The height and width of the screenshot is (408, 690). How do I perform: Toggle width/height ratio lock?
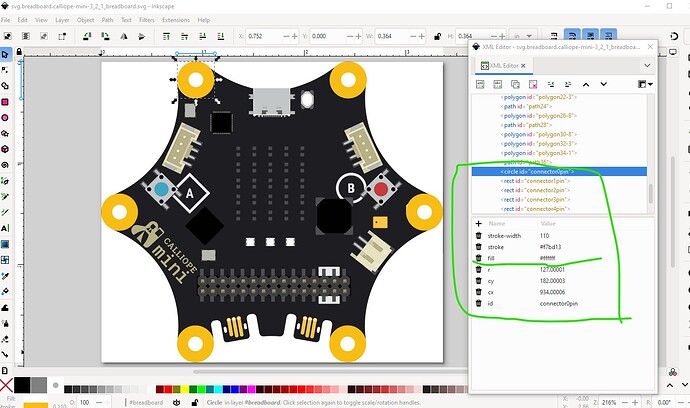tap(437, 36)
